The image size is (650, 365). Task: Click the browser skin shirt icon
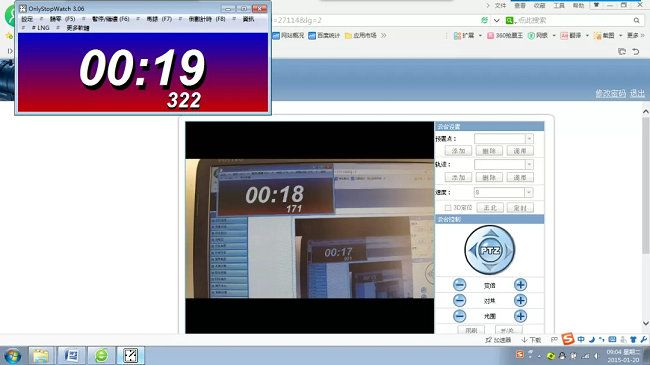[597, 5]
